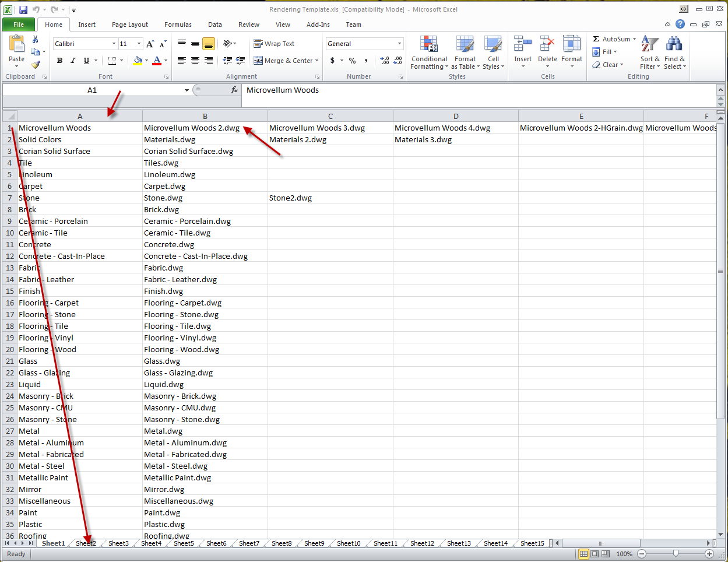The height and width of the screenshot is (562, 728).
Task: Click the Percent Style icon
Action: coord(352,61)
